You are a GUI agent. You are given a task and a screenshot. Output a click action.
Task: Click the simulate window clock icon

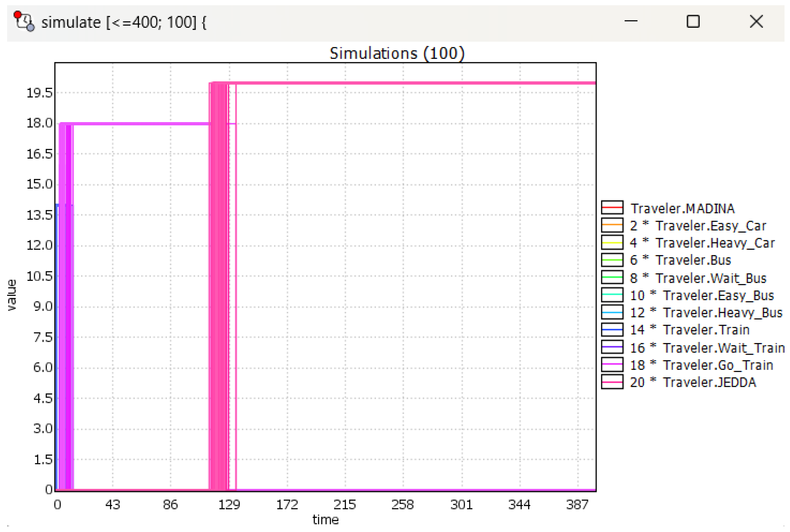[24, 21]
